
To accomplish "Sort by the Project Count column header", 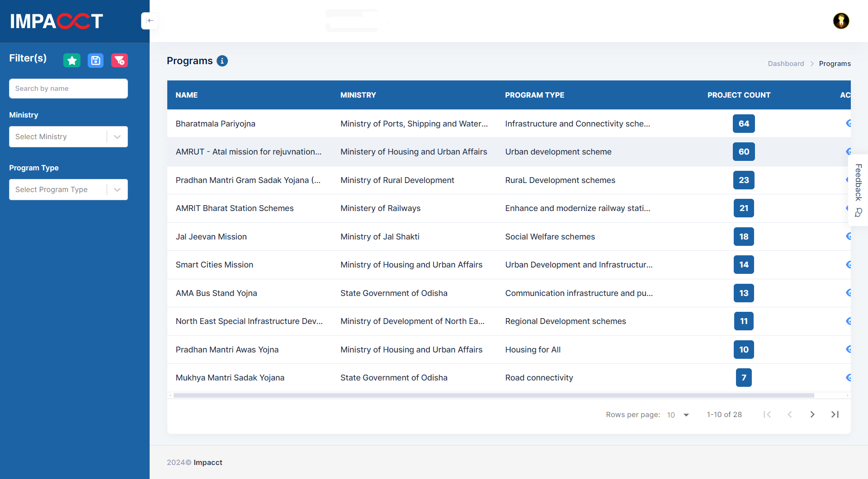I will tap(739, 95).
